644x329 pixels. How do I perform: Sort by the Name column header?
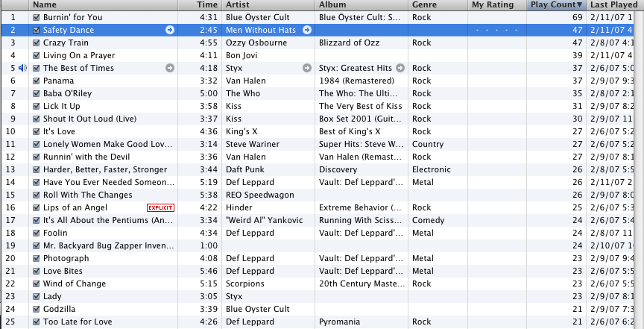(104, 5)
